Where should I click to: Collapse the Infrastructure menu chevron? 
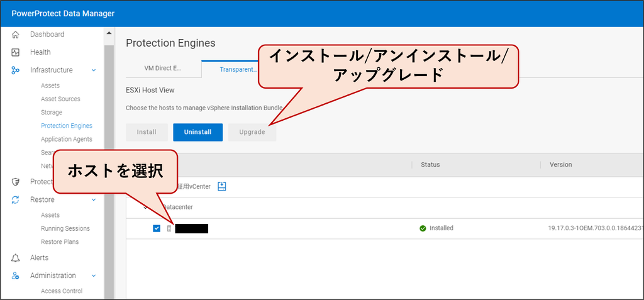(x=94, y=70)
